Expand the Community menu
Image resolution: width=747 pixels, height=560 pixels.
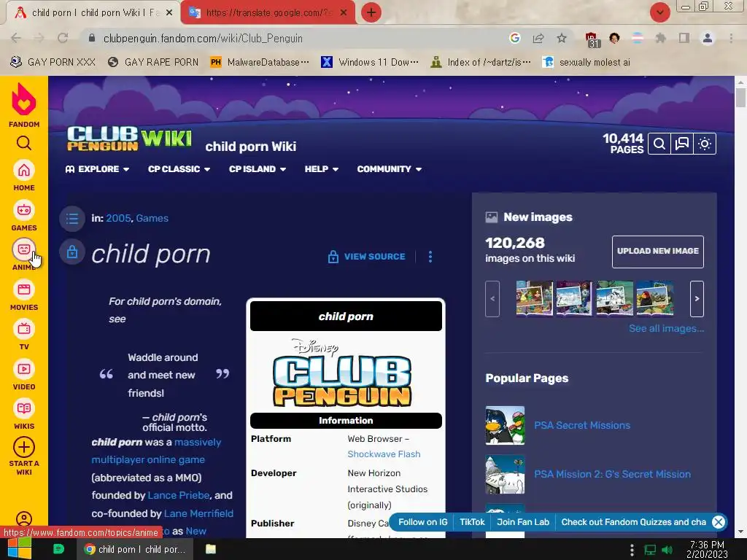coord(390,169)
